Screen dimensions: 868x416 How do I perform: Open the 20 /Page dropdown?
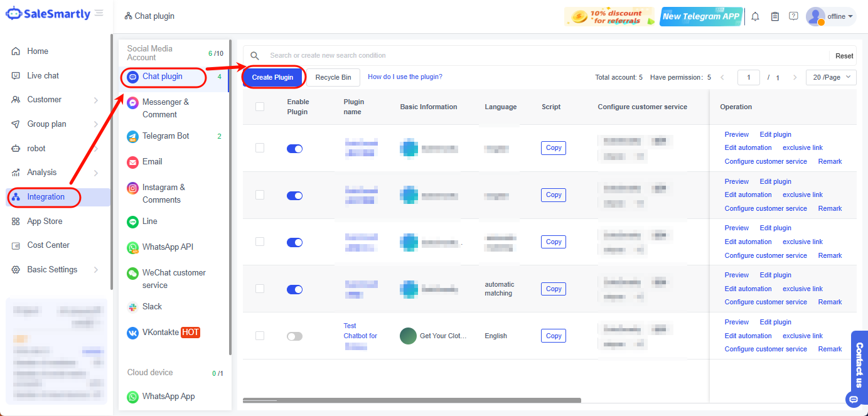pyautogui.click(x=831, y=77)
